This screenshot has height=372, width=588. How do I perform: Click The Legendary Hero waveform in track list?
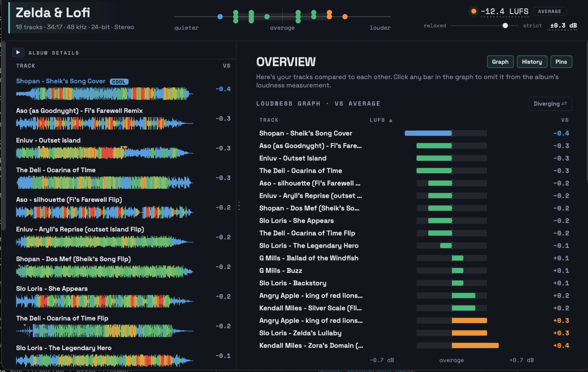pyautogui.click(x=104, y=361)
